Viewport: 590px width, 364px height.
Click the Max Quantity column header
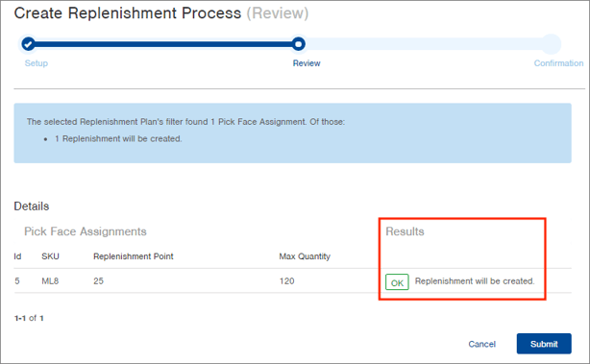tap(305, 256)
